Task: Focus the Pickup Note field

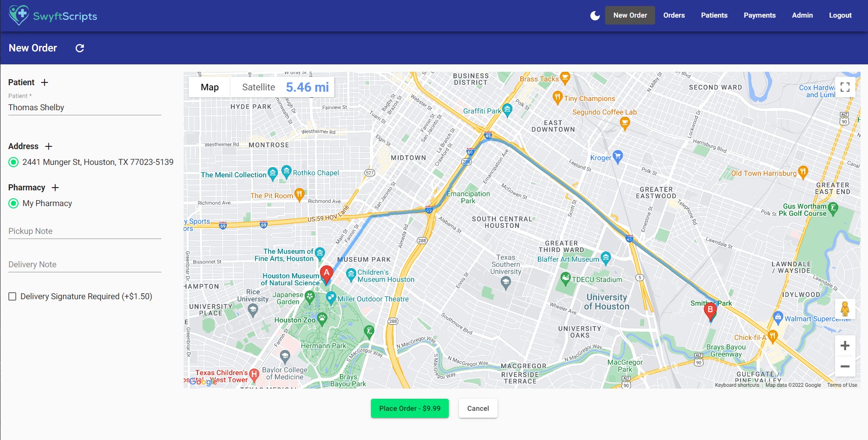Action: coord(85,231)
